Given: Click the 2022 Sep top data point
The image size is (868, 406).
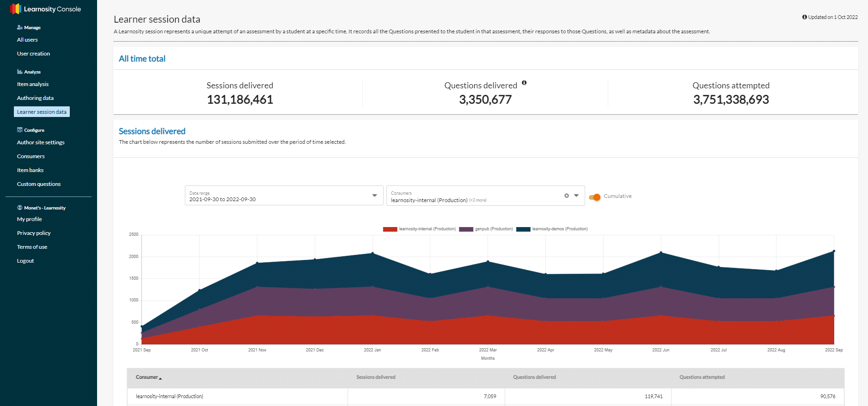Looking at the screenshot, I should coord(834,251).
